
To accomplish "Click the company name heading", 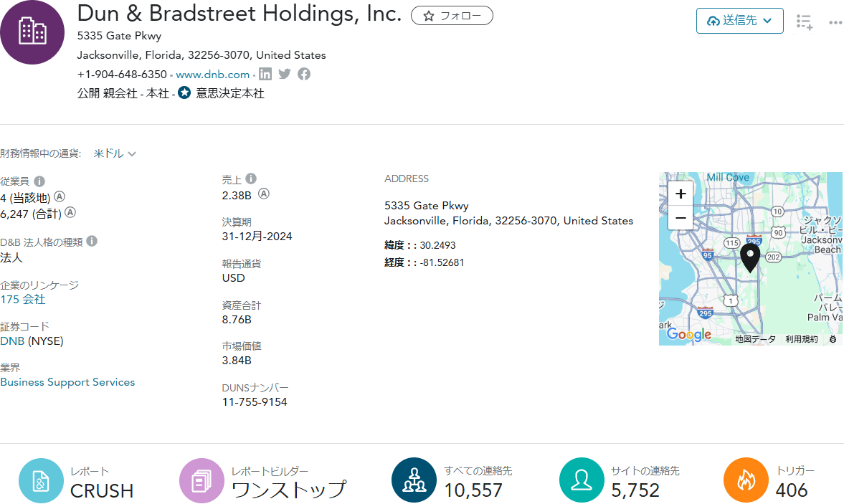I will point(240,14).
